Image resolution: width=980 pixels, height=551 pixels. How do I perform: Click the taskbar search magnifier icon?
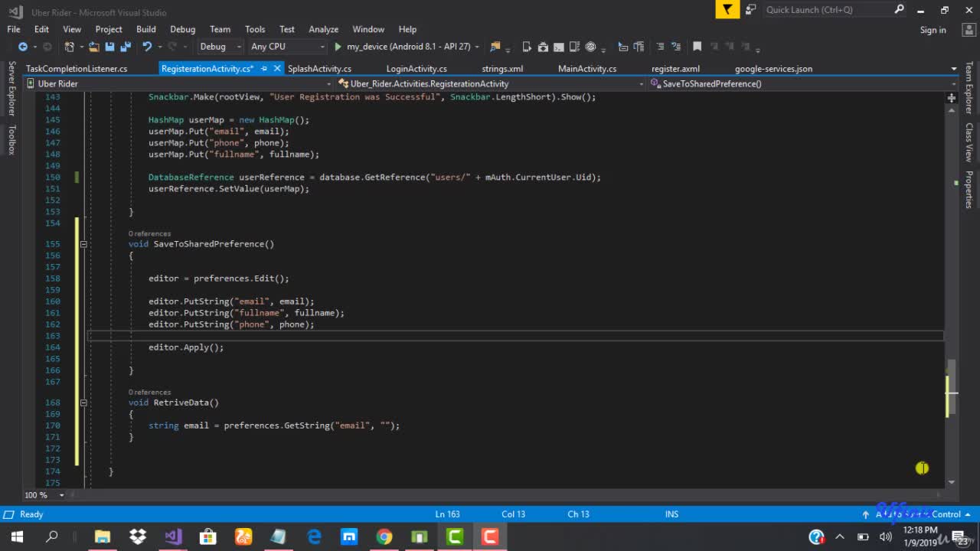(52, 536)
